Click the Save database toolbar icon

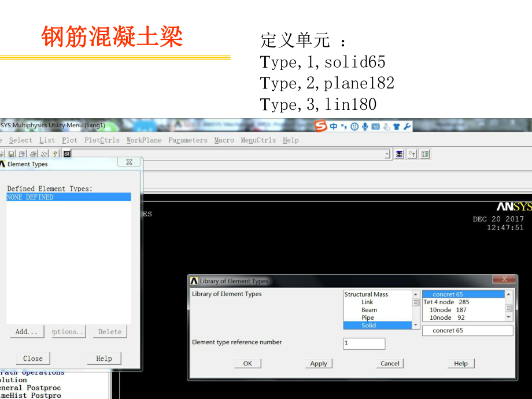pos(11,154)
